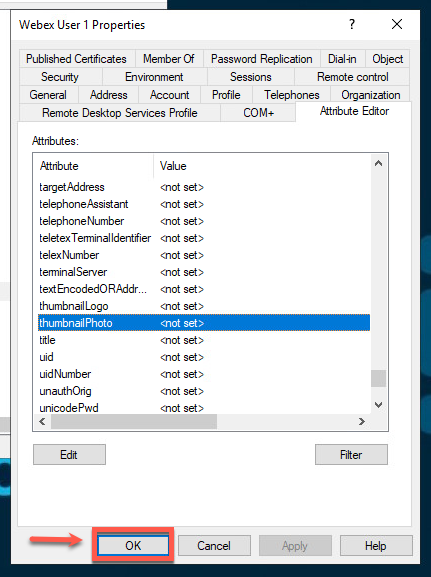Click the Cancel button

pos(214,545)
